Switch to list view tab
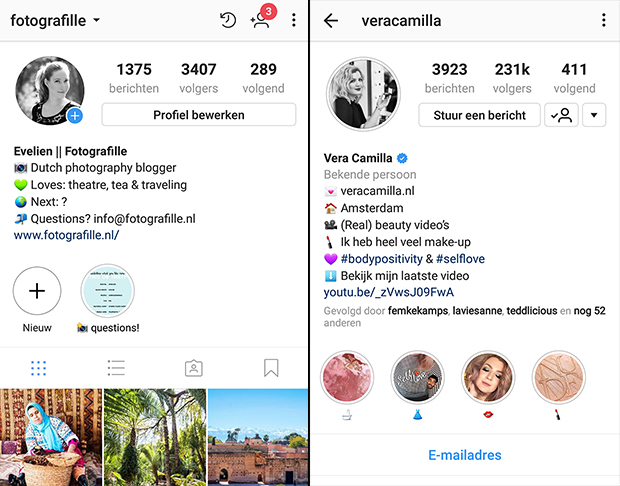Screen dimensions: 620x486 (116, 368)
